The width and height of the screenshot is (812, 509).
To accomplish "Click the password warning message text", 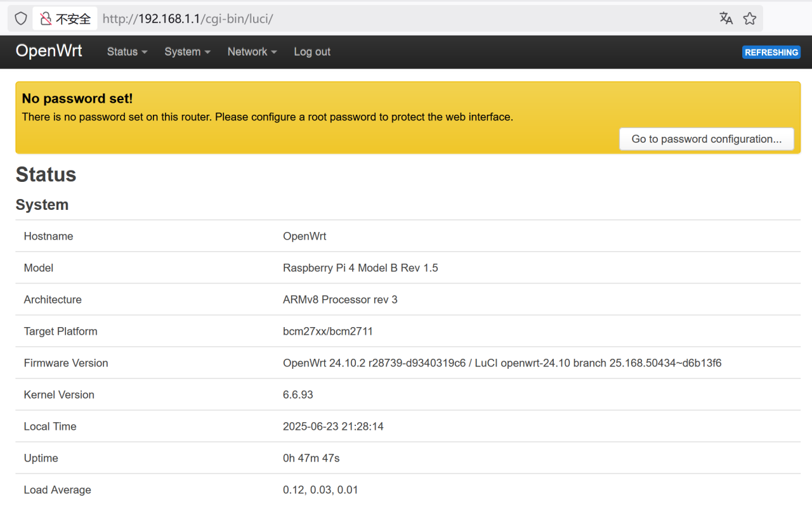I will 267,117.
